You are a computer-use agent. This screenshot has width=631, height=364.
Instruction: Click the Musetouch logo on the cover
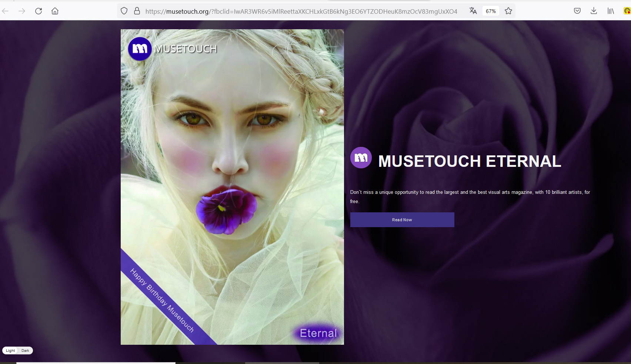(x=140, y=49)
